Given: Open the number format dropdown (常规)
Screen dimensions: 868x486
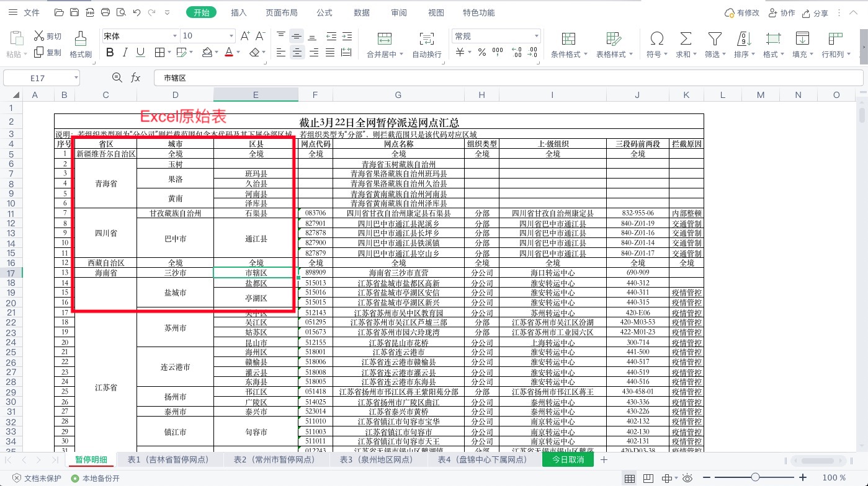Looking at the screenshot, I should (537, 36).
